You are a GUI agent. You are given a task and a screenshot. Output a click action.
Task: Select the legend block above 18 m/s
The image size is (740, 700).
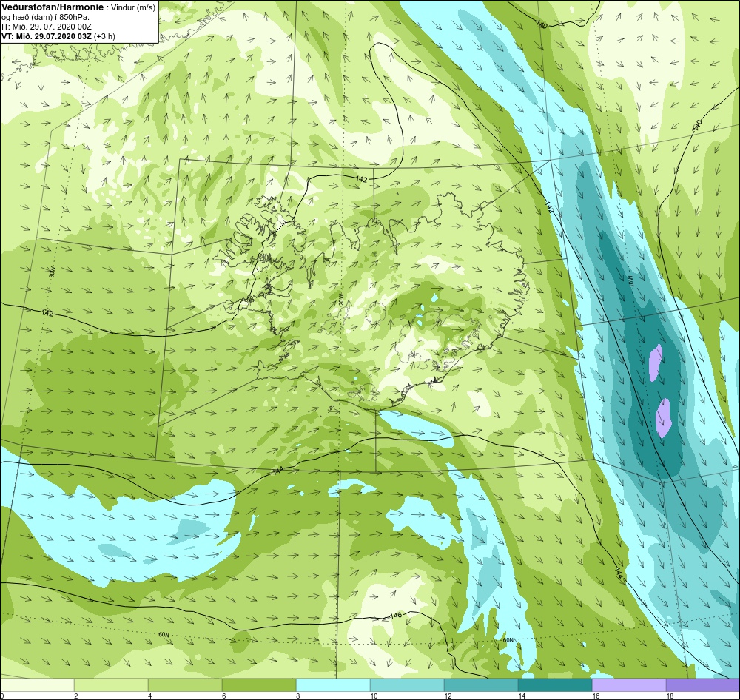703,685
